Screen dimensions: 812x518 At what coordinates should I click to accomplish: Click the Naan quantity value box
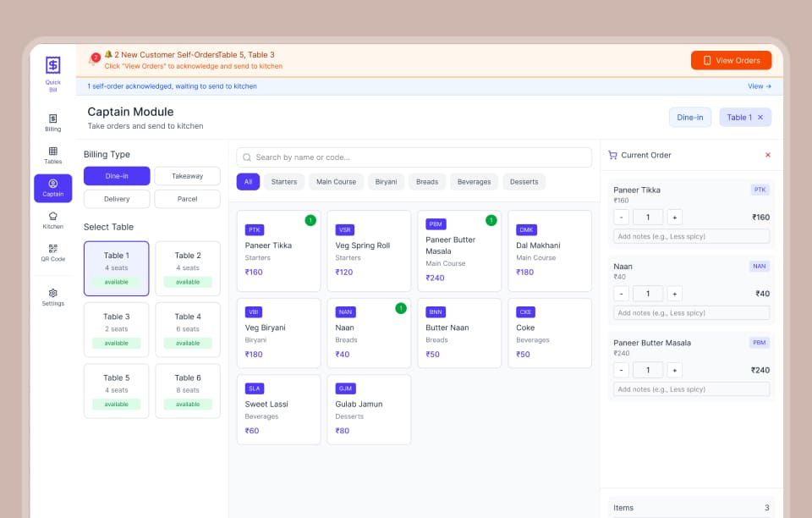(x=648, y=294)
